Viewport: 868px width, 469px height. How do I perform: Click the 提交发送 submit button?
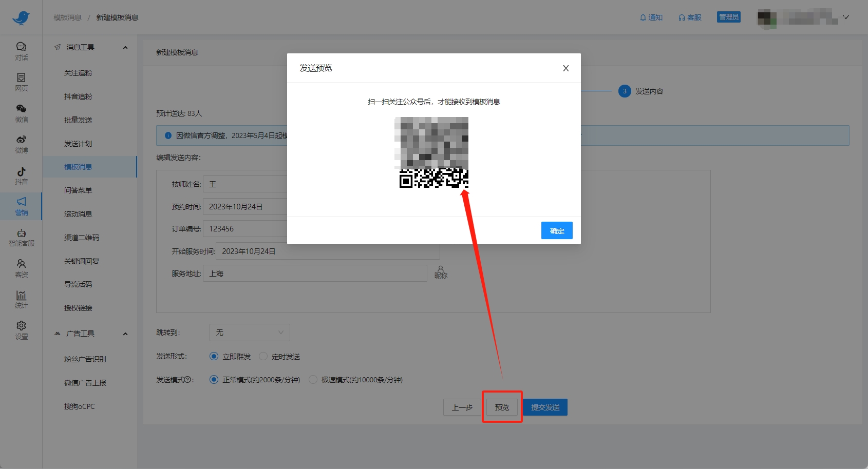tap(545, 407)
